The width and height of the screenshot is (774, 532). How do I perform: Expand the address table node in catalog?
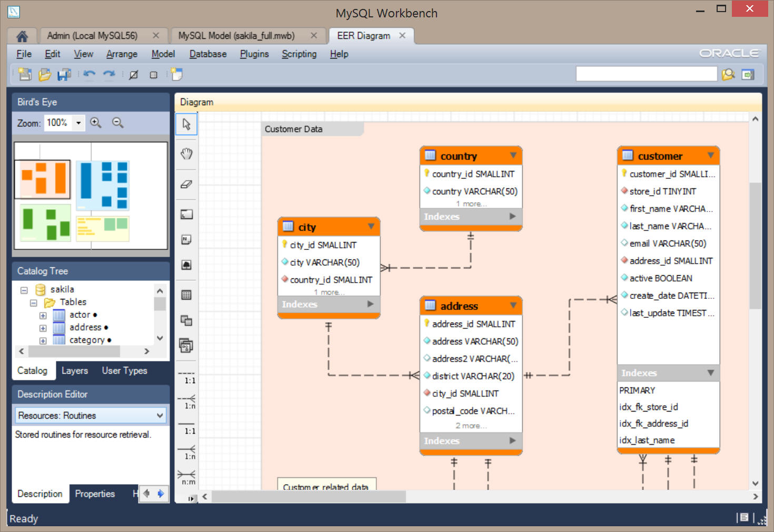pyautogui.click(x=43, y=328)
